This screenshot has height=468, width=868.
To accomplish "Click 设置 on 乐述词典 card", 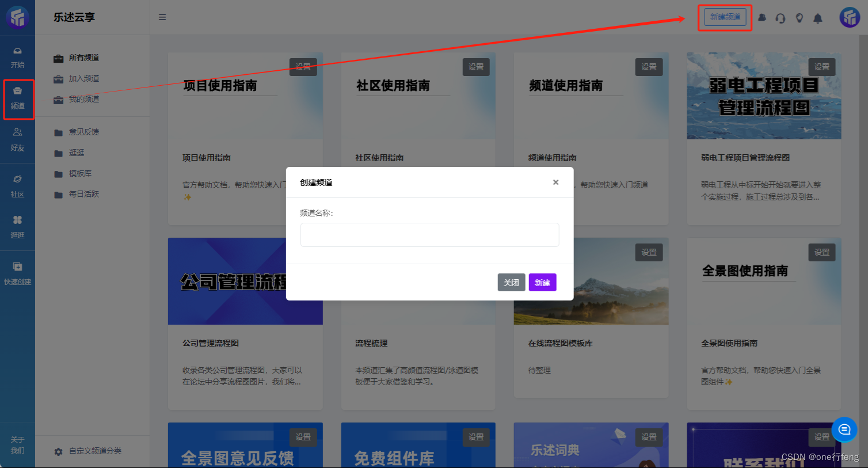I will click(x=649, y=437).
